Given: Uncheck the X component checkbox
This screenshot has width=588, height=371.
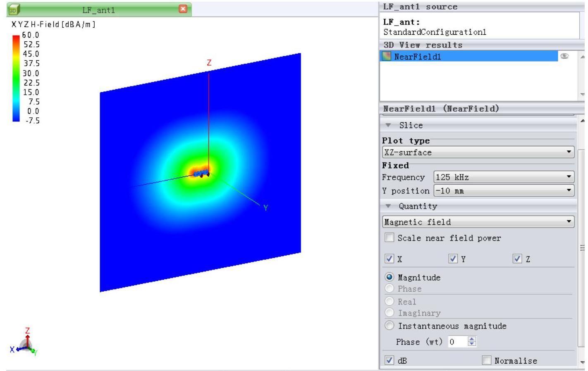Looking at the screenshot, I should pos(389,259).
